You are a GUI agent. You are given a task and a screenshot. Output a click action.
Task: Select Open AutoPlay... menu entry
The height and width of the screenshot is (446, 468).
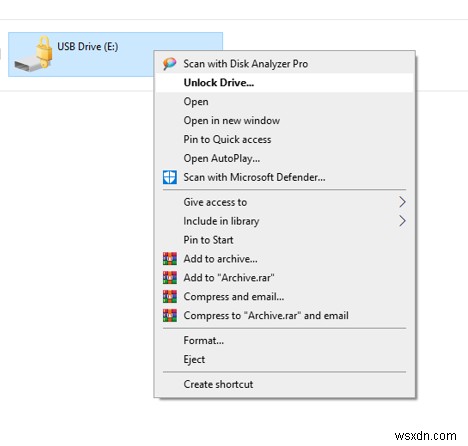285,158
